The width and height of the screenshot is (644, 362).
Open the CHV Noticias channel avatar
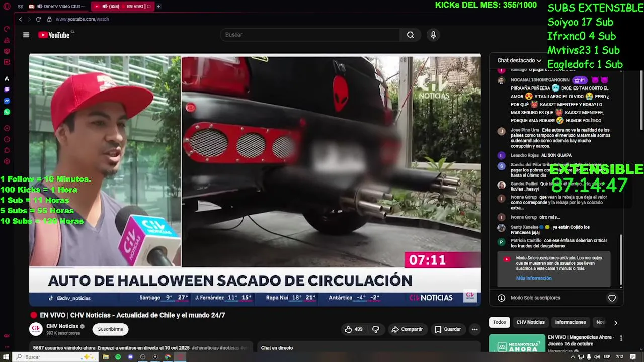36,329
